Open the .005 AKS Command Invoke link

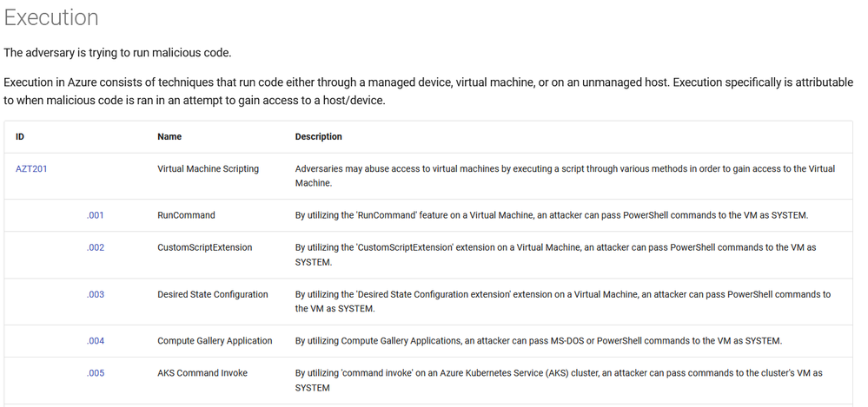point(95,373)
